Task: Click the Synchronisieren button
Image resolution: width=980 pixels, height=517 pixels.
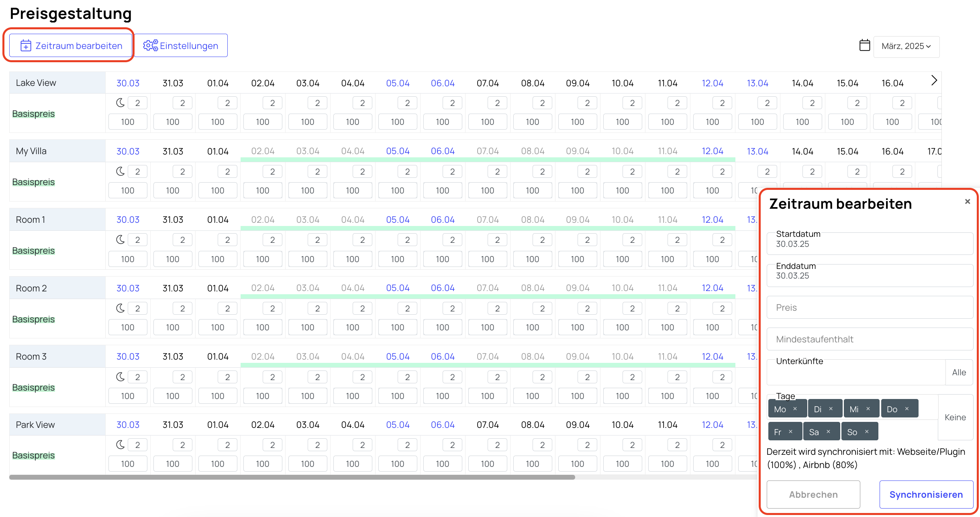Action: [x=926, y=495]
